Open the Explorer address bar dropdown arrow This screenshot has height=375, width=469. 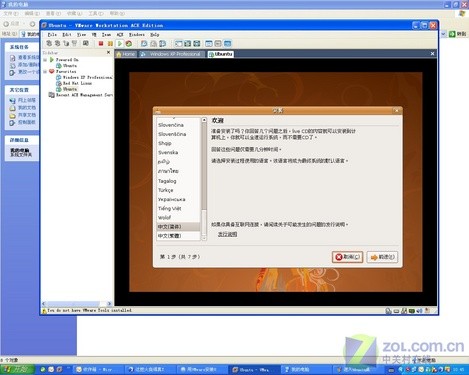pos(443,34)
